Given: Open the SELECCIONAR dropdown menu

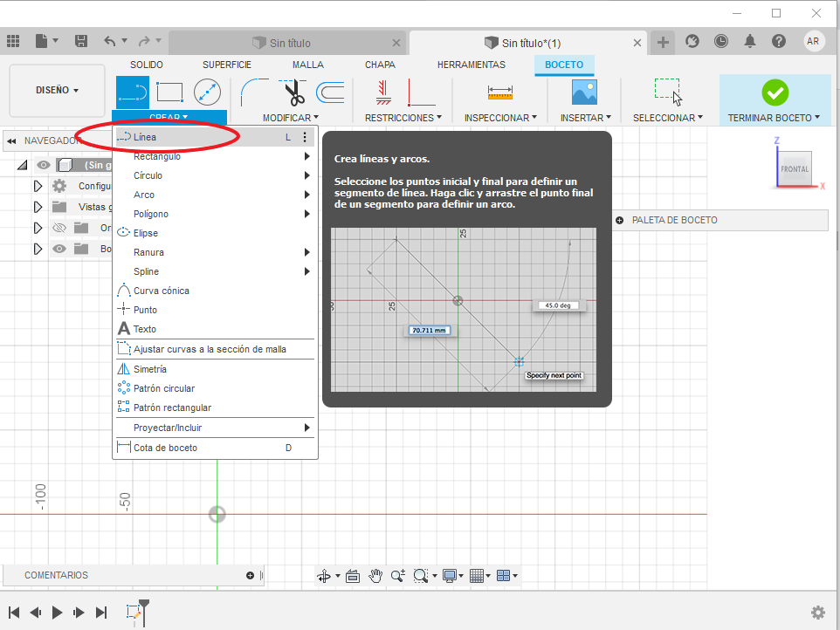Looking at the screenshot, I should (667, 118).
